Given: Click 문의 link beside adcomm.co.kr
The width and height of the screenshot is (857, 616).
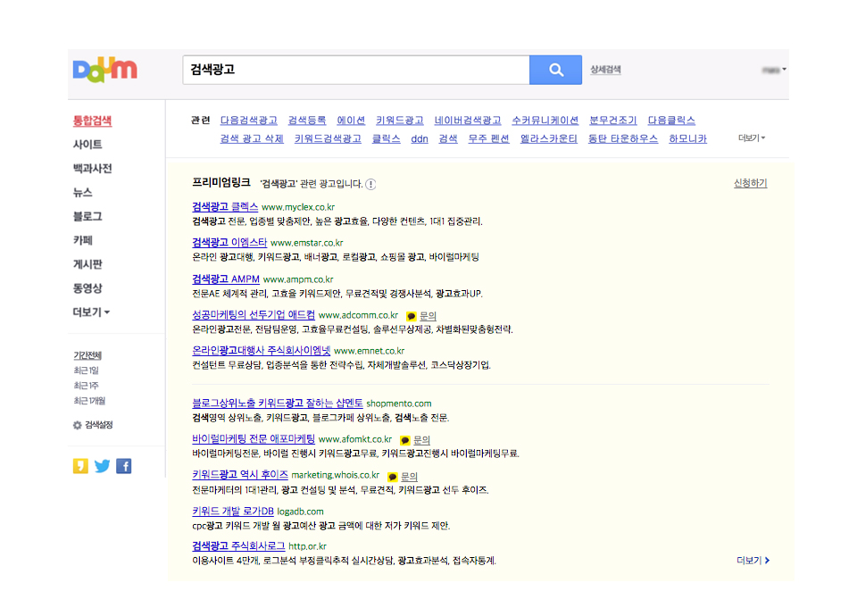Looking at the screenshot, I should pos(428,316).
